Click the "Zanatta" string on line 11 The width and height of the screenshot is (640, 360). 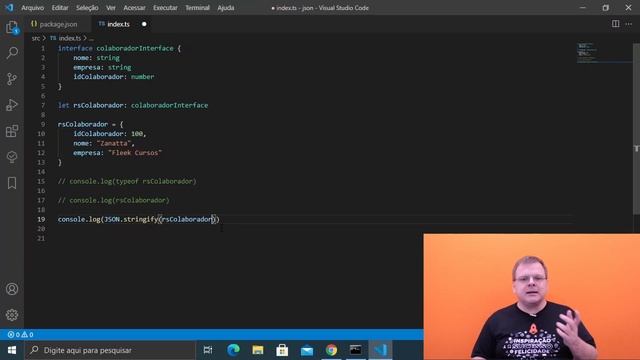(x=113, y=143)
